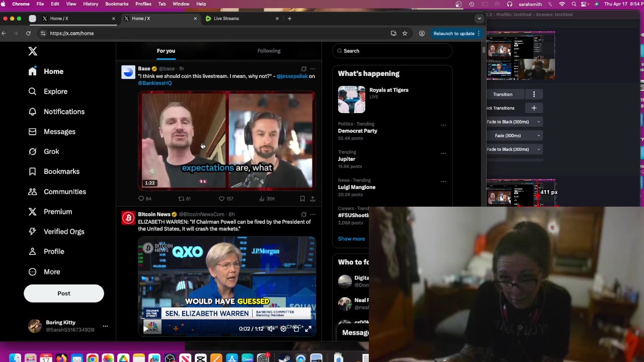The width and height of the screenshot is (644, 362).
Task: Open Steam from the dock
Action: (285, 358)
